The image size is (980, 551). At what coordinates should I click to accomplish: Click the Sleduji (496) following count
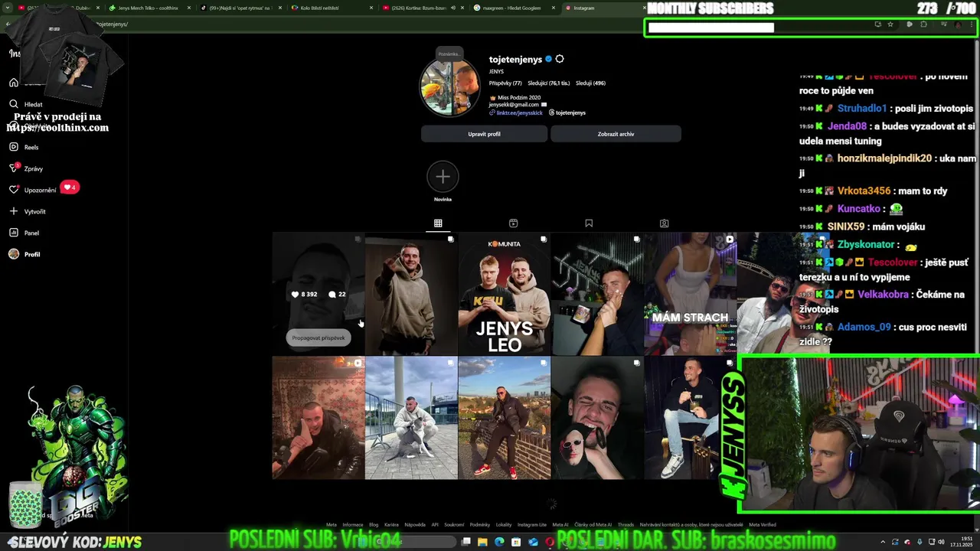(590, 83)
